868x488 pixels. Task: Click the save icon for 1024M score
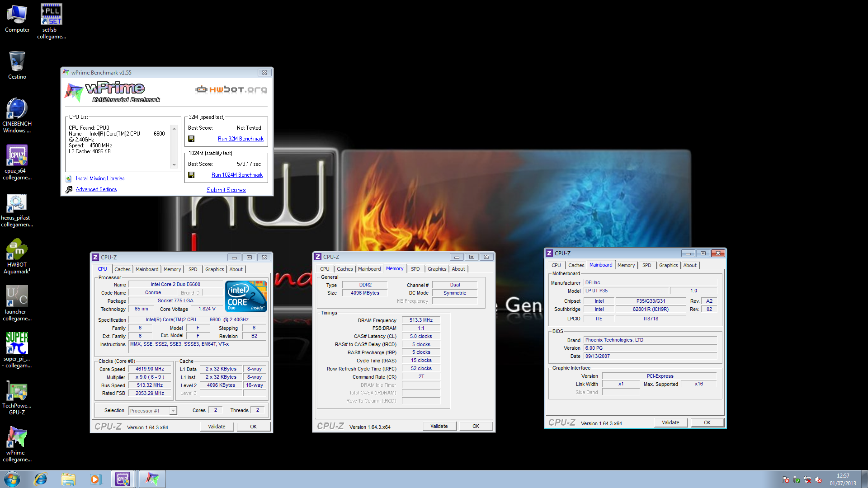coord(191,175)
